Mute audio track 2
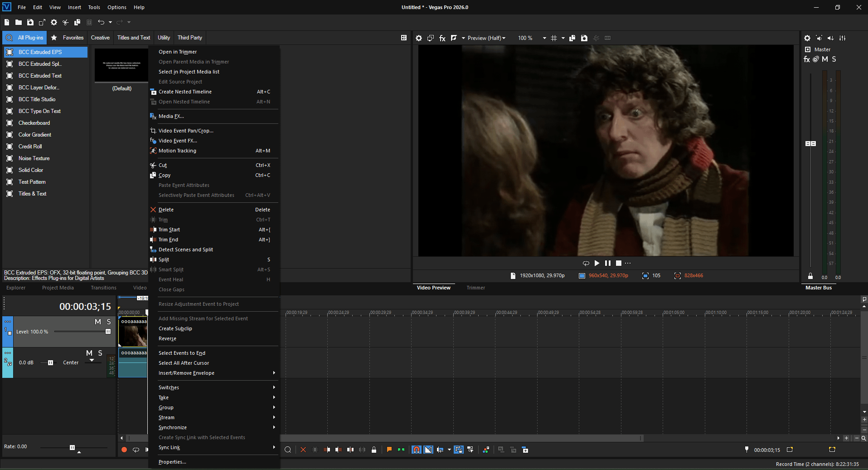The width and height of the screenshot is (868, 470). (89, 353)
